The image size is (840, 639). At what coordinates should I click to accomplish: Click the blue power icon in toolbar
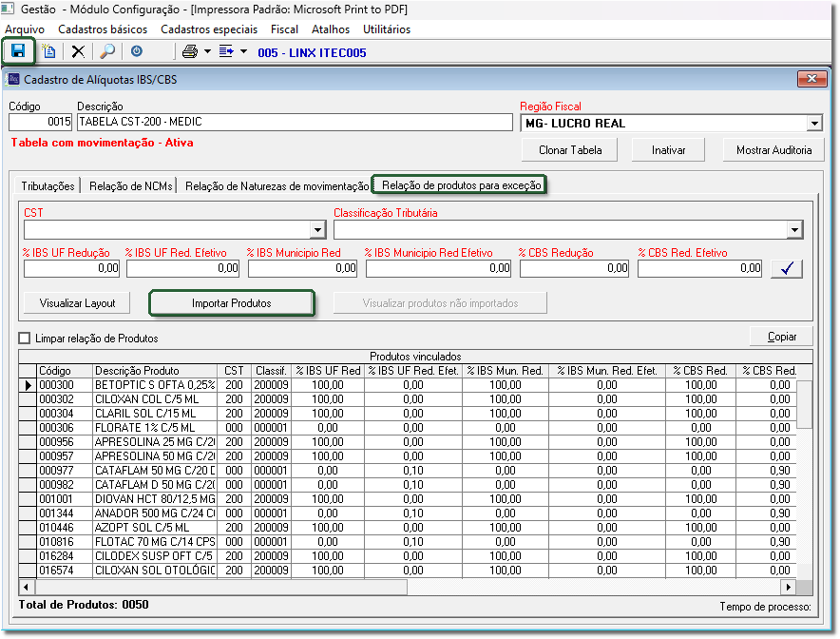pyautogui.click(x=137, y=51)
